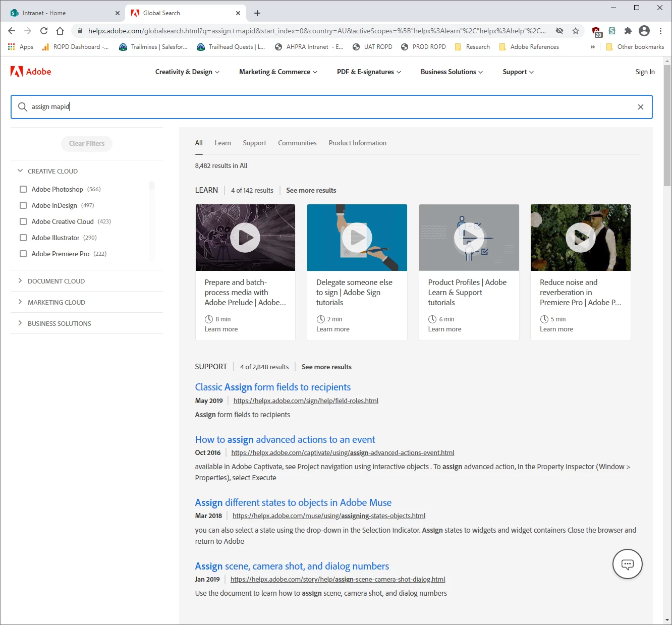Click the site lock icon in address bar
The width and height of the screenshot is (672, 625).
(x=80, y=31)
